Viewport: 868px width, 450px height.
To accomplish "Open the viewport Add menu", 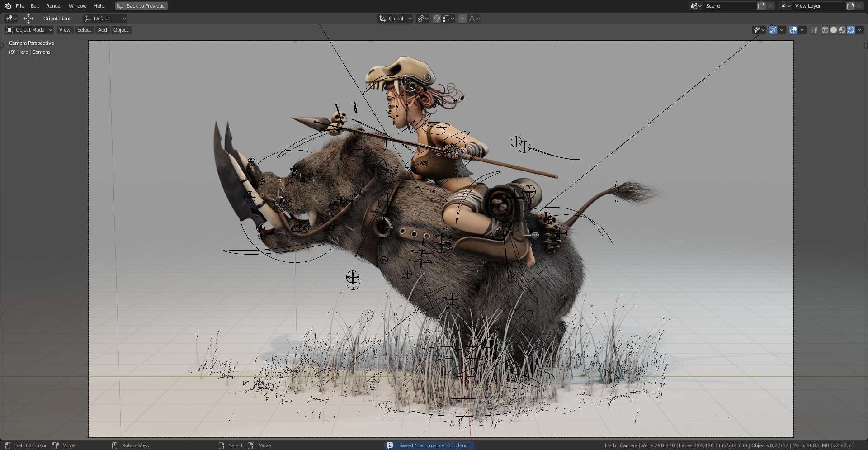I will point(103,30).
